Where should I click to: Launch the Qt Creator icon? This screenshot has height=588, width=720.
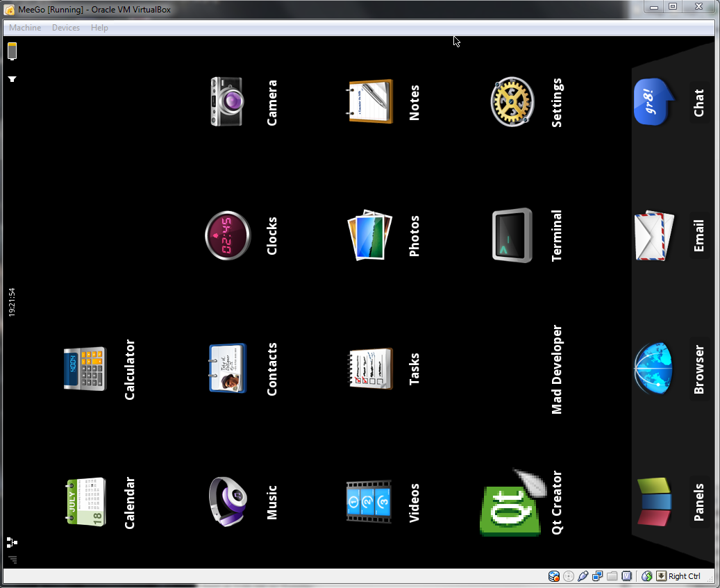tap(513, 502)
